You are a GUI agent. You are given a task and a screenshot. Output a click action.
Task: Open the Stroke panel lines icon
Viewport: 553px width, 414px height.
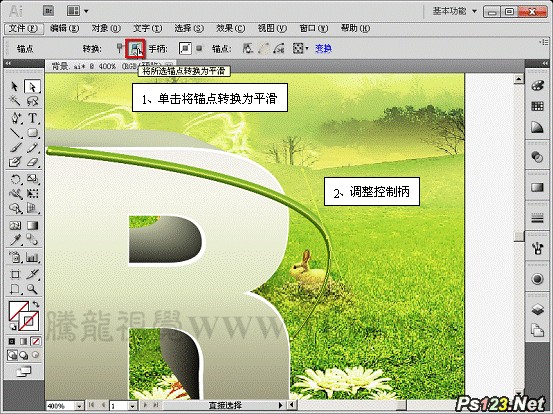pos(537,218)
